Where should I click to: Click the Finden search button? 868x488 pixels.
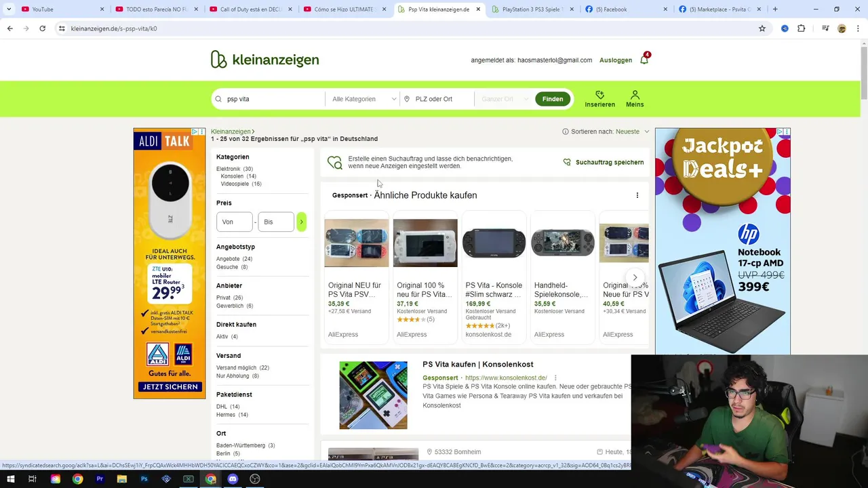(553, 99)
